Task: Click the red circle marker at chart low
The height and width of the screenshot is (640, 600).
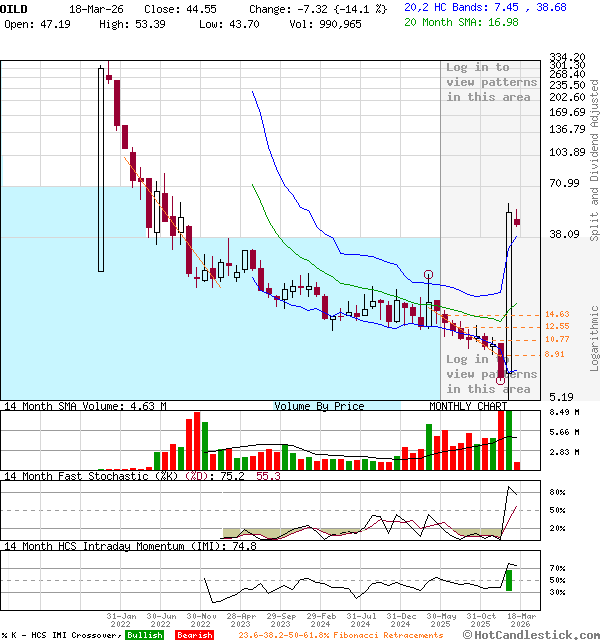Action: coord(500,381)
